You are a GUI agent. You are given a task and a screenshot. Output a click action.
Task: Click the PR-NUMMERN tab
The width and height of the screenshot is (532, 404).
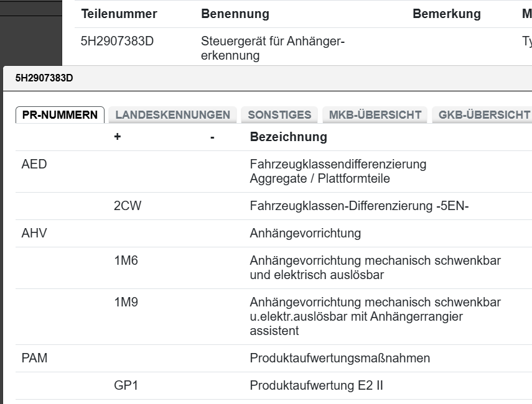60,115
